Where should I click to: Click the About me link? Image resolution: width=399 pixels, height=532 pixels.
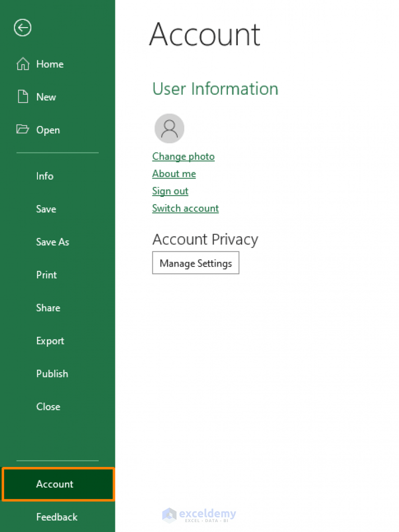174,173
